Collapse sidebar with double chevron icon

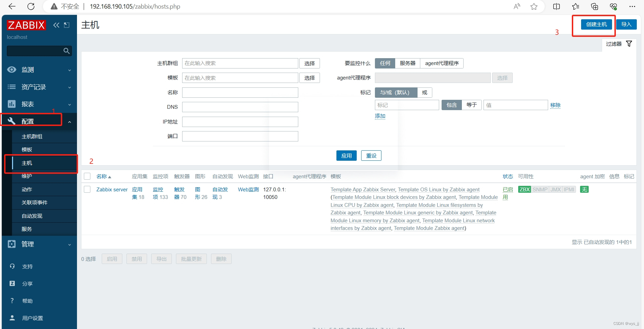coord(56,25)
